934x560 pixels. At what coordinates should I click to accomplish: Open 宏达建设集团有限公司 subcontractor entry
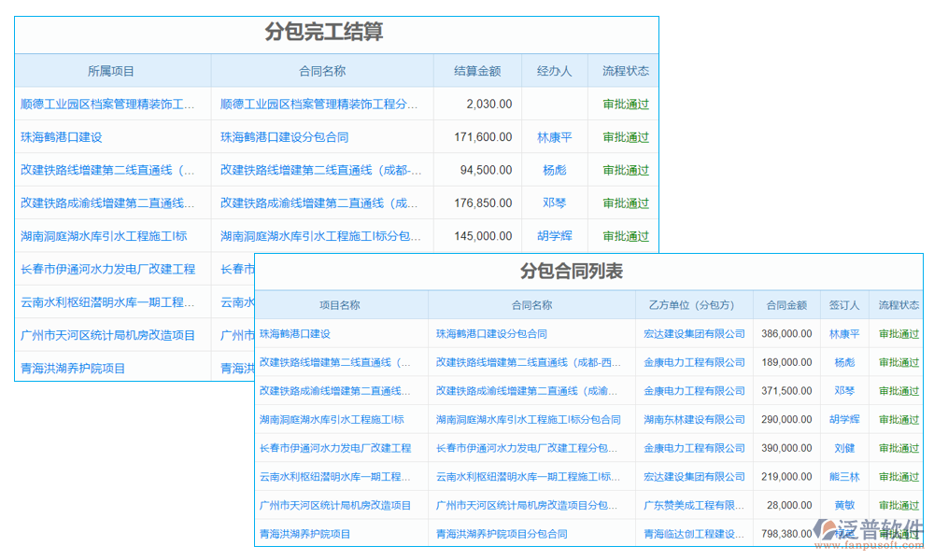[x=693, y=333]
